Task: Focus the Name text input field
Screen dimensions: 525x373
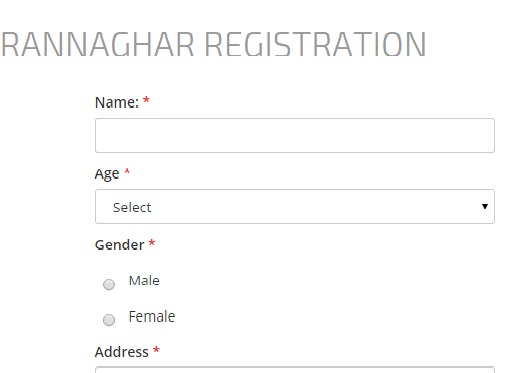Action: 295,135
